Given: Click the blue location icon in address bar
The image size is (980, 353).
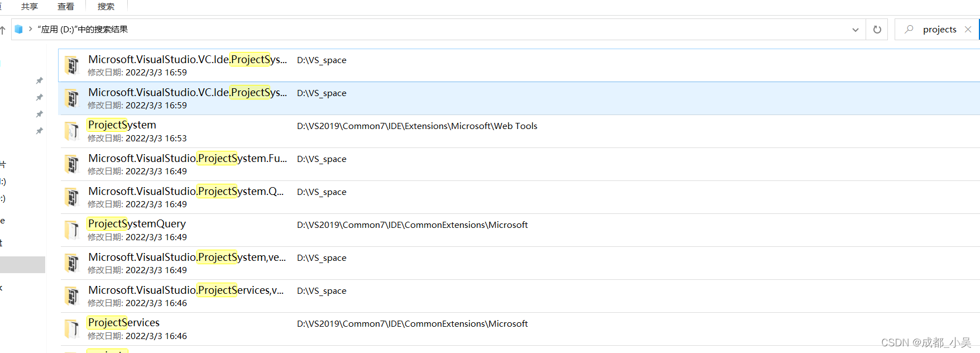Looking at the screenshot, I should [x=18, y=29].
